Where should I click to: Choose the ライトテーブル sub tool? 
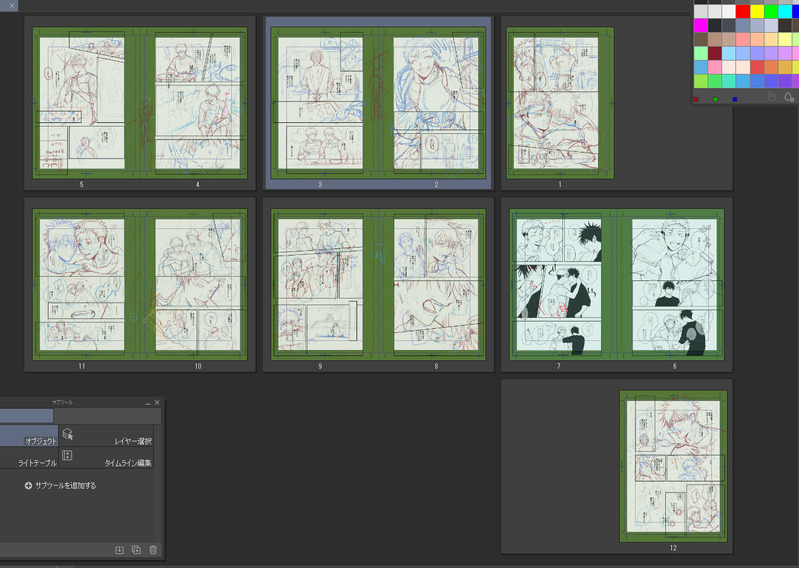coord(29,457)
